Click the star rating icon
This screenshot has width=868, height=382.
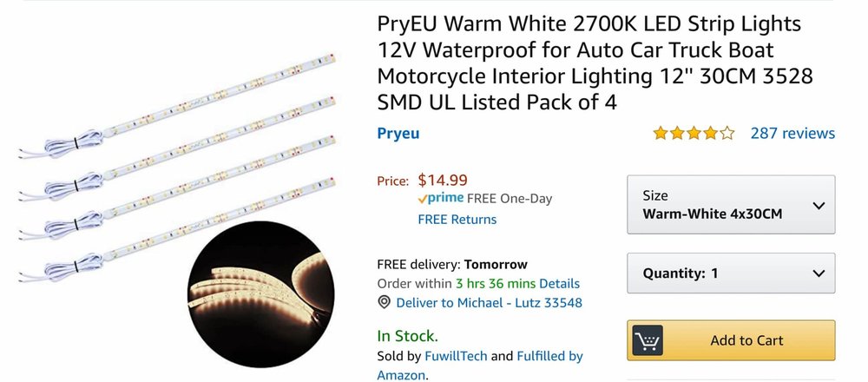(694, 134)
